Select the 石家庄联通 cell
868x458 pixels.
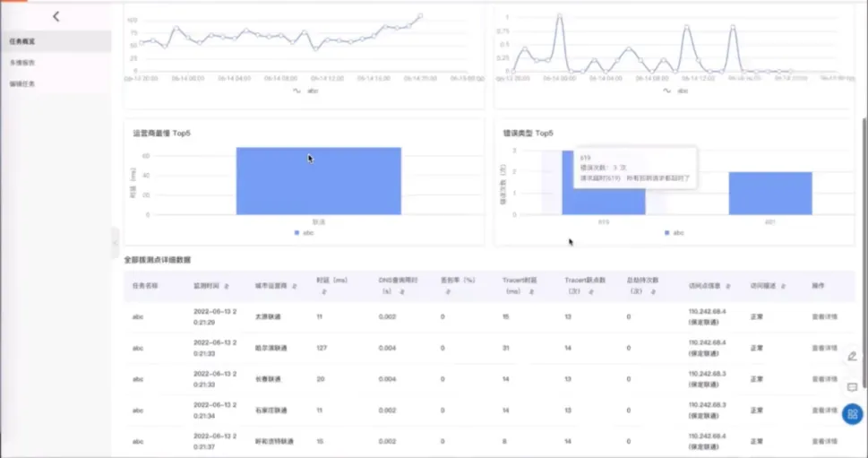point(271,410)
